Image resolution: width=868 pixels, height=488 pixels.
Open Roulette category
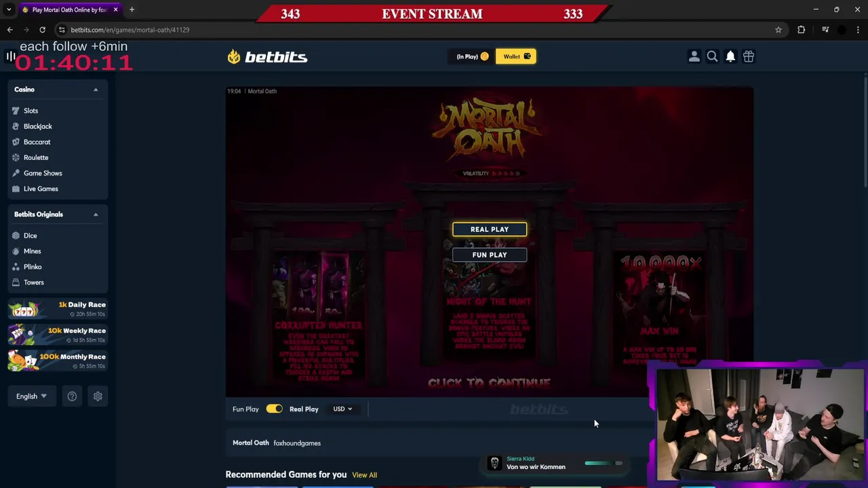[35, 157]
